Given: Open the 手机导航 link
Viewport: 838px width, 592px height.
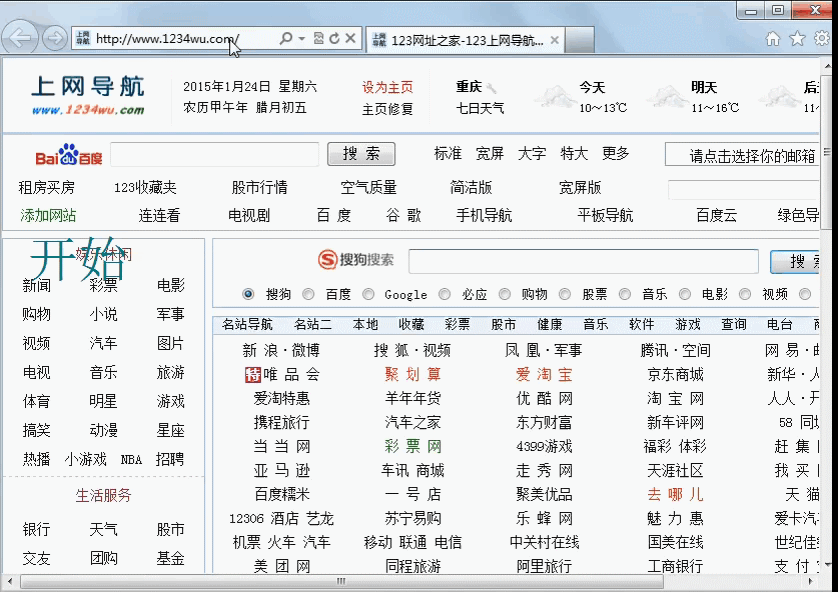Looking at the screenshot, I should tap(484, 215).
